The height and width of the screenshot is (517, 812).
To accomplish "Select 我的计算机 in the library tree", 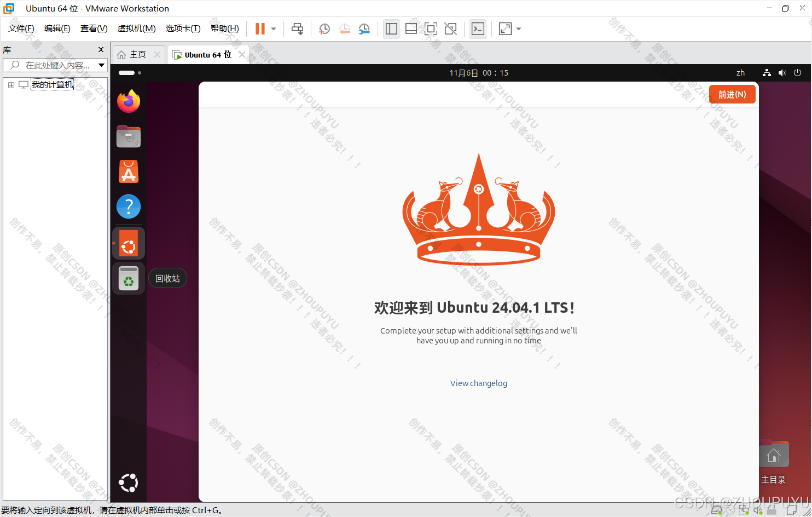I will 52,85.
